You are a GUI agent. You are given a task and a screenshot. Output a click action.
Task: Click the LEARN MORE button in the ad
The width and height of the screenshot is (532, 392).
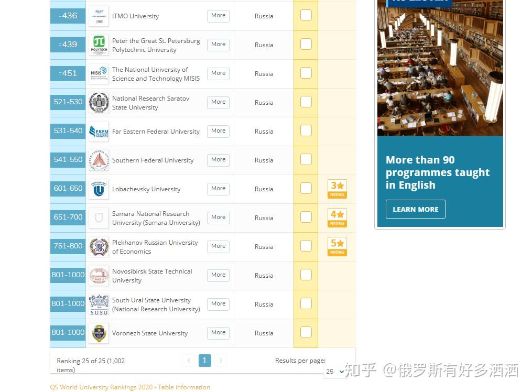coord(416,209)
